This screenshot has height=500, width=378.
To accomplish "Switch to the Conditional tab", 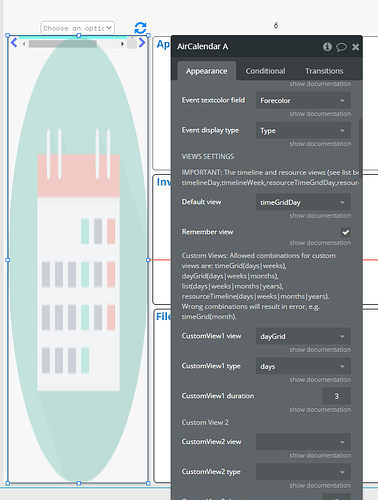I will click(265, 71).
